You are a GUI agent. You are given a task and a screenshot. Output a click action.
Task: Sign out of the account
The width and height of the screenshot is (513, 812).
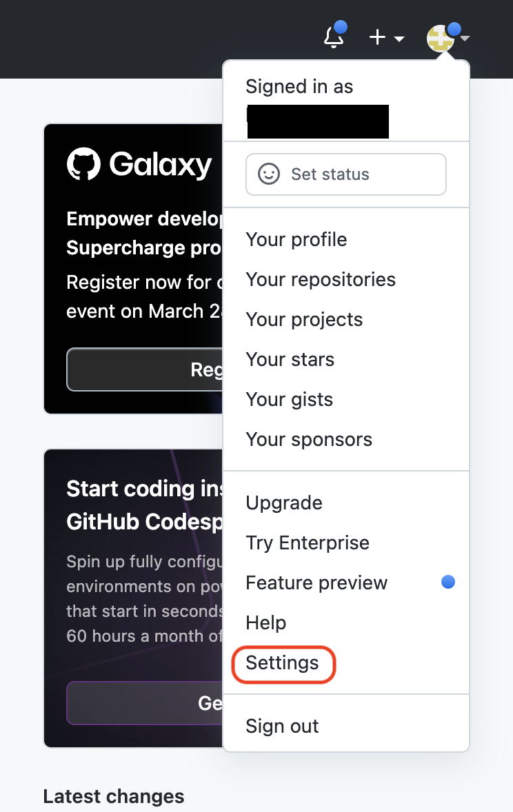282,726
